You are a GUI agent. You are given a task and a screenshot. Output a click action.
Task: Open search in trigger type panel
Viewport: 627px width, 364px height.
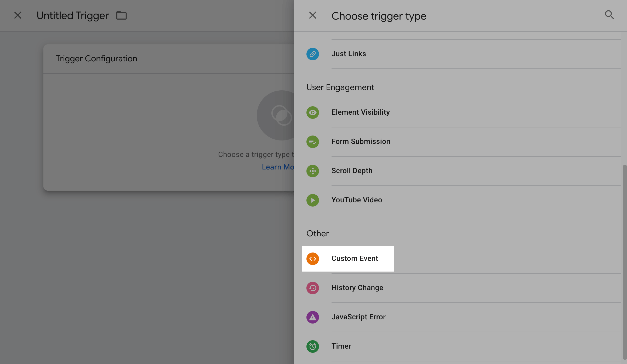609,15
